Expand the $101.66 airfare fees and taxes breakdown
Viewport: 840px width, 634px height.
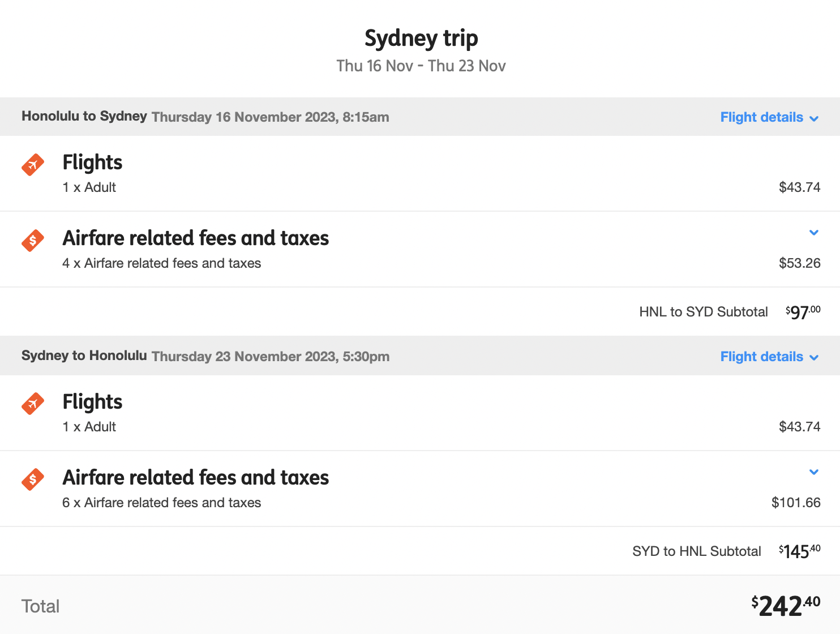click(x=814, y=472)
